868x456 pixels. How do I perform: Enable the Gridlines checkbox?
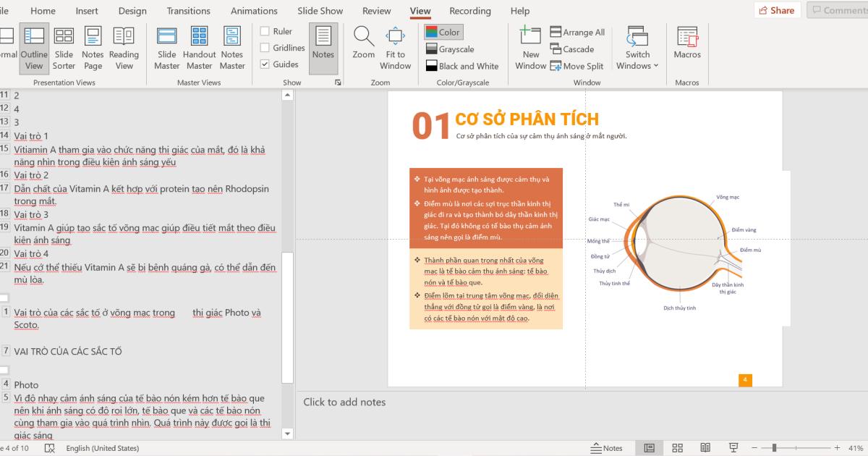point(265,48)
